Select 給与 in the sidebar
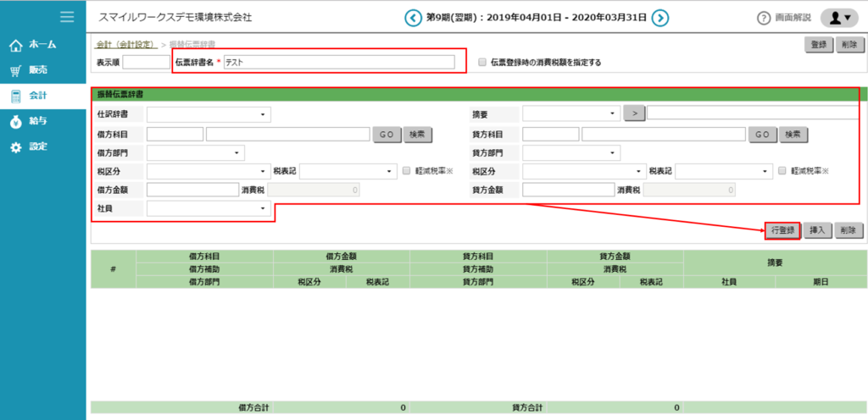 click(38, 122)
